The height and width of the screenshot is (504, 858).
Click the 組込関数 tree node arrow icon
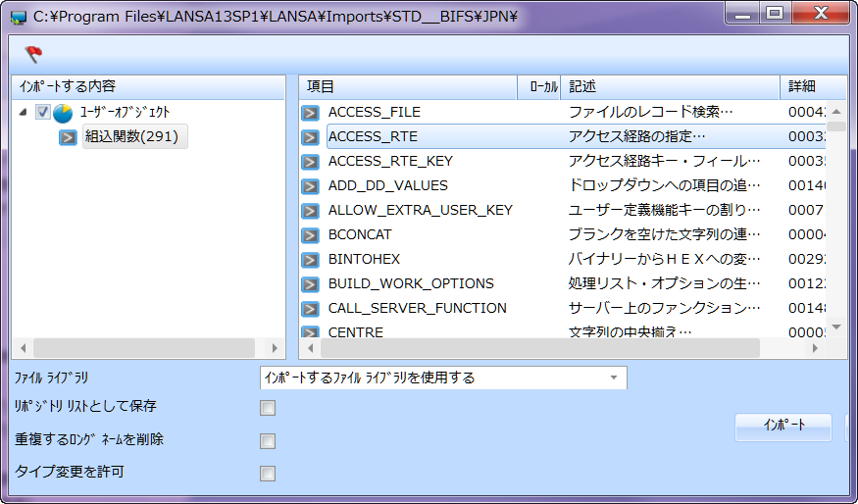coord(68,137)
